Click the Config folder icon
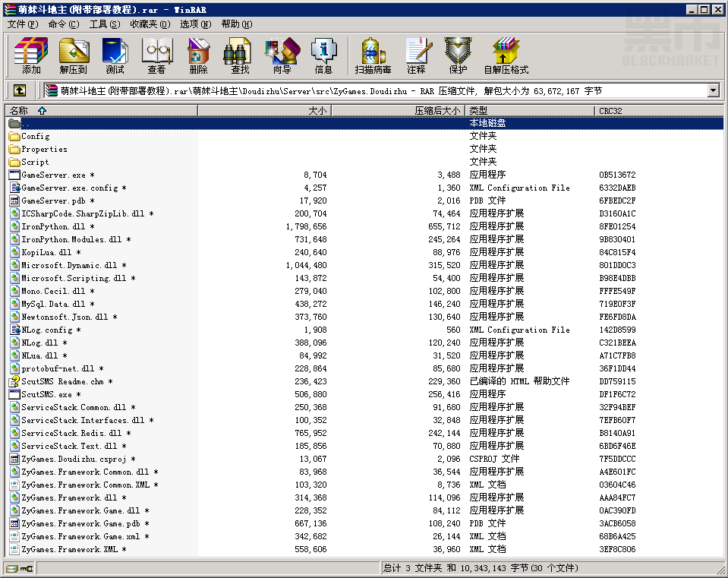 click(x=14, y=136)
